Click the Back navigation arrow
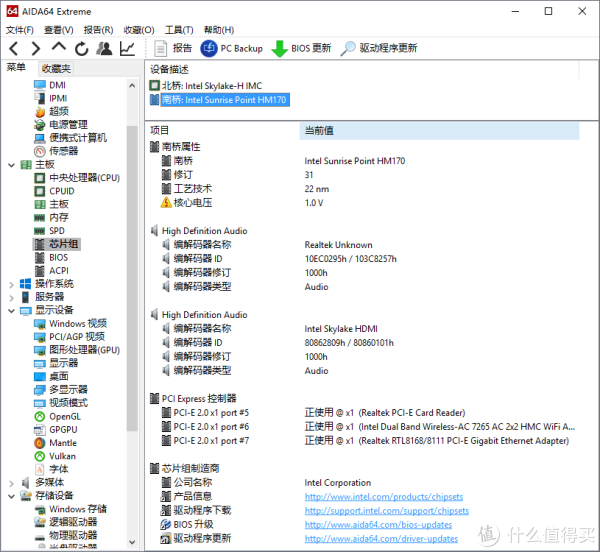This screenshot has width=600, height=552. pos(14,49)
